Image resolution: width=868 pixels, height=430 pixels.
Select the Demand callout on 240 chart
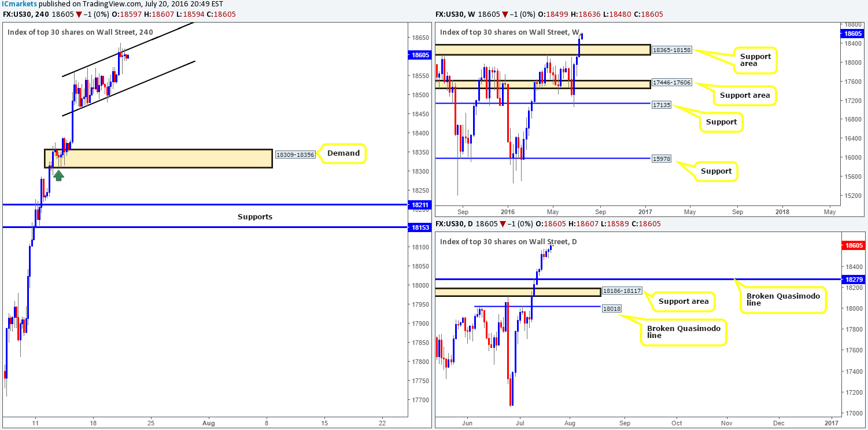(x=343, y=153)
